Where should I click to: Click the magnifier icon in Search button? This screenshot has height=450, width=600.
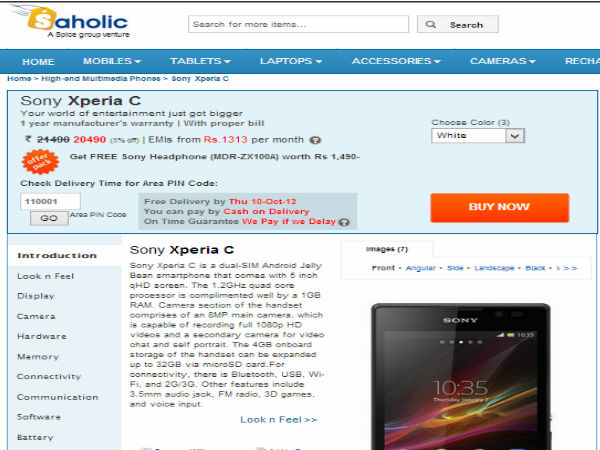[x=430, y=24]
